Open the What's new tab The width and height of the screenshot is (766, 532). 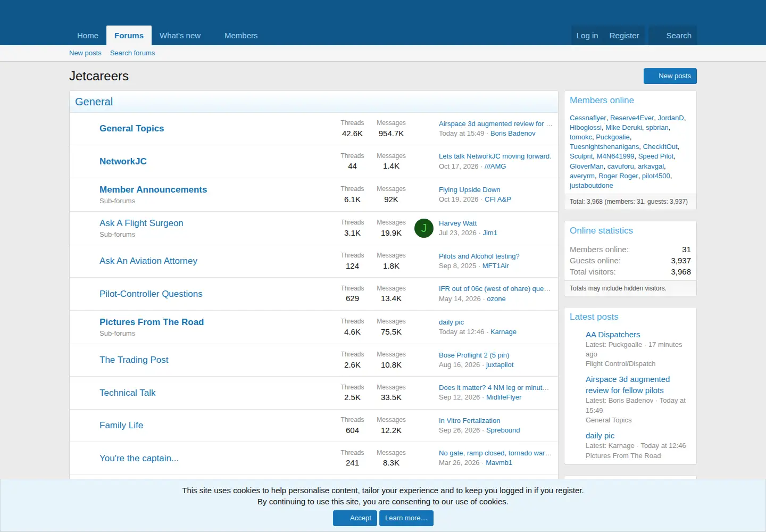(x=180, y=36)
